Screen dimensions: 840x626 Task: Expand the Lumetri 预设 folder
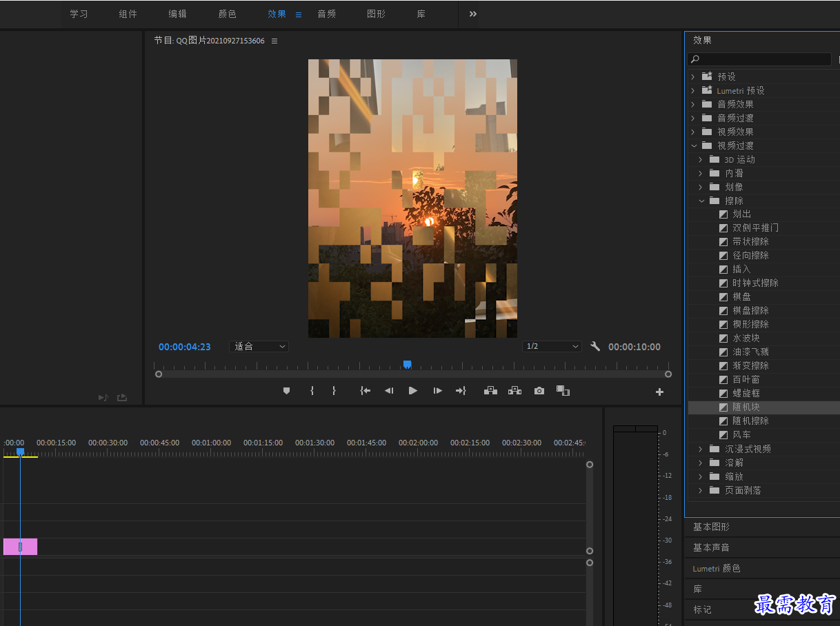click(x=693, y=90)
